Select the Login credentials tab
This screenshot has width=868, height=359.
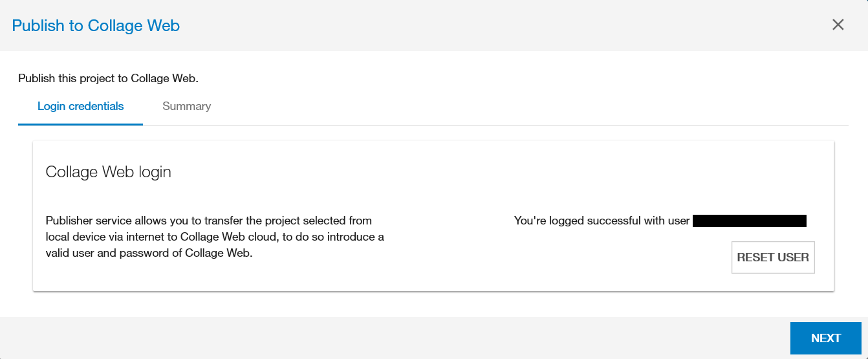pos(80,106)
